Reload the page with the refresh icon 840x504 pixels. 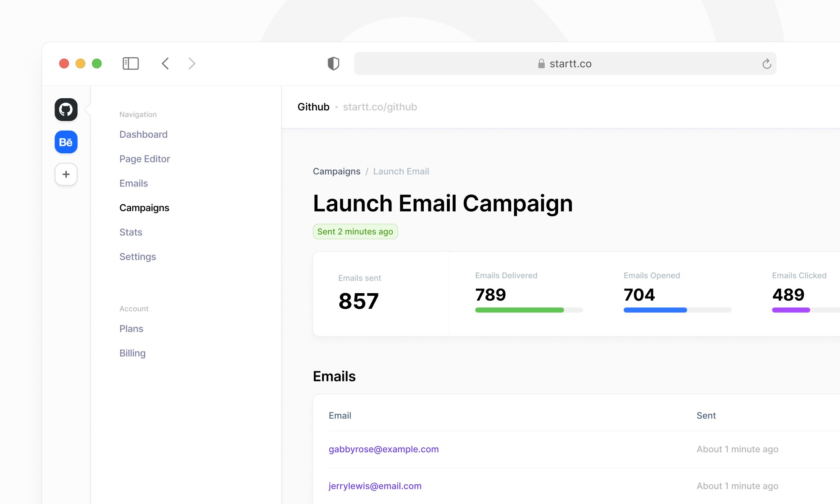[767, 64]
